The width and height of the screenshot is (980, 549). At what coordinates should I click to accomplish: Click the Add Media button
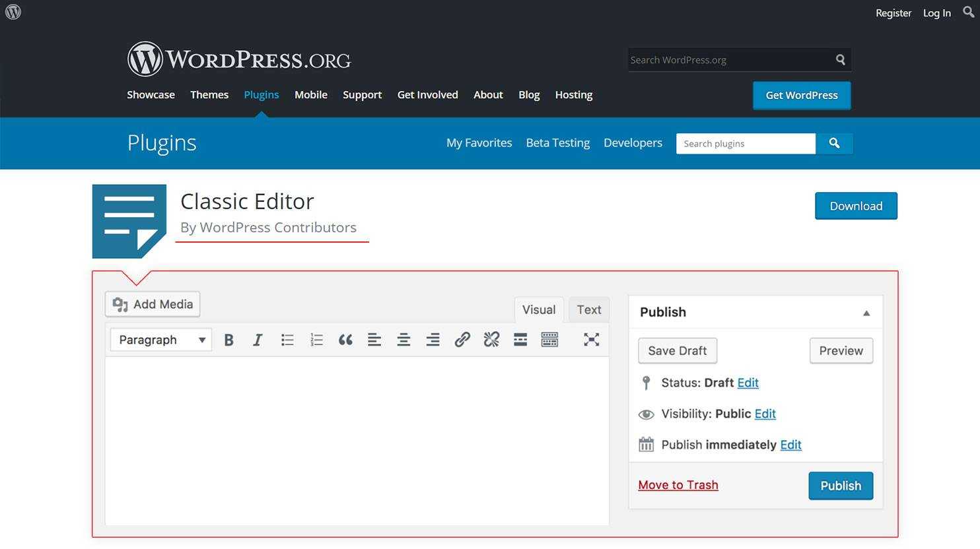153,304
